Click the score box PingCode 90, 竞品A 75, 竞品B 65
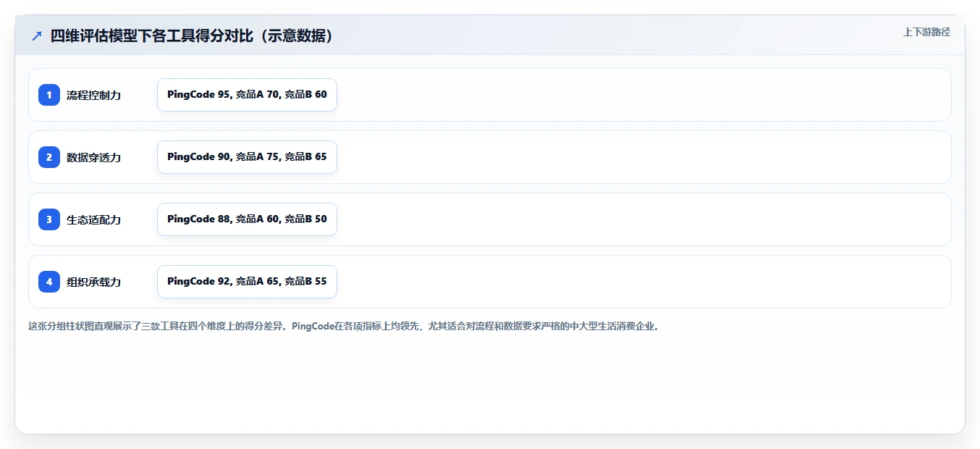Viewport: 980px width, 449px height. [247, 157]
